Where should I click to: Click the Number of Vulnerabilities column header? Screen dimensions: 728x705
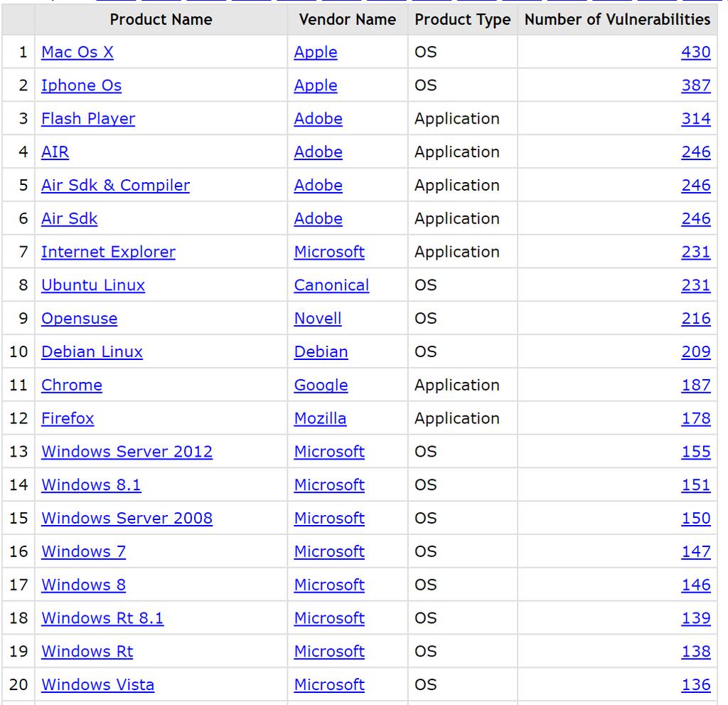point(617,19)
